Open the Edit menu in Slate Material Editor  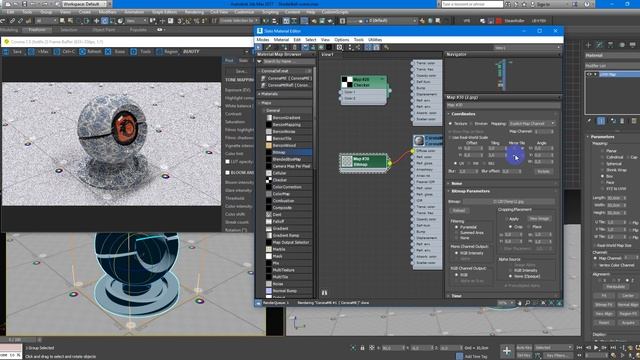click(297, 40)
